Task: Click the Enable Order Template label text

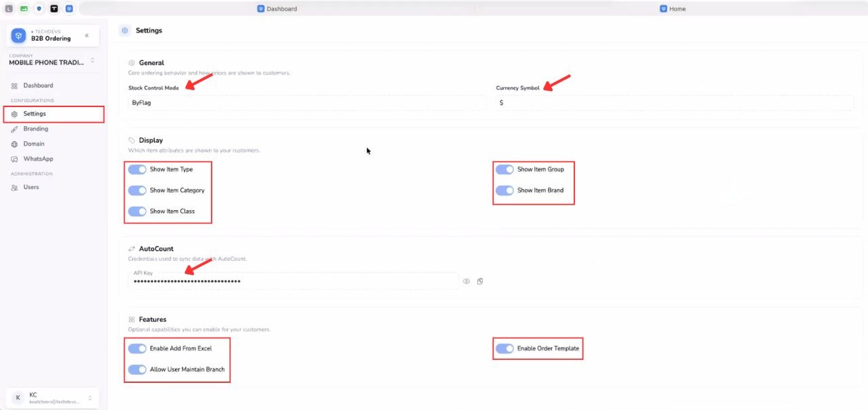Action: [x=548, y=348]
